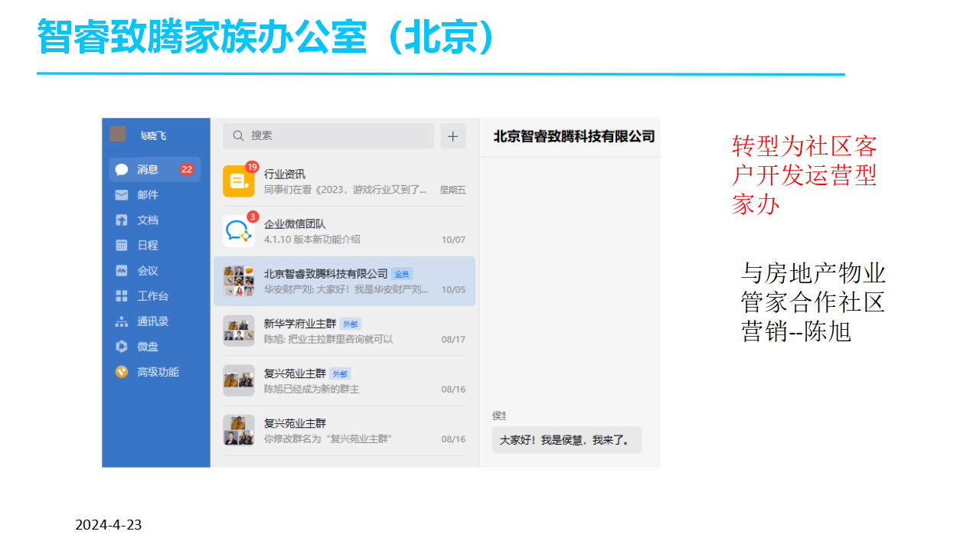The height and width of the screenshot is (551, 980).
Task: Click avatar of 复兴苑业主群 with 陈旭已经成为新的群主
Action: pos(238,380)
